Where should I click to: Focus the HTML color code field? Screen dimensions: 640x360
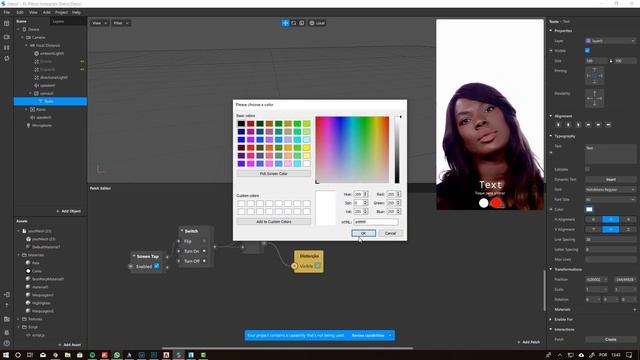376,222
